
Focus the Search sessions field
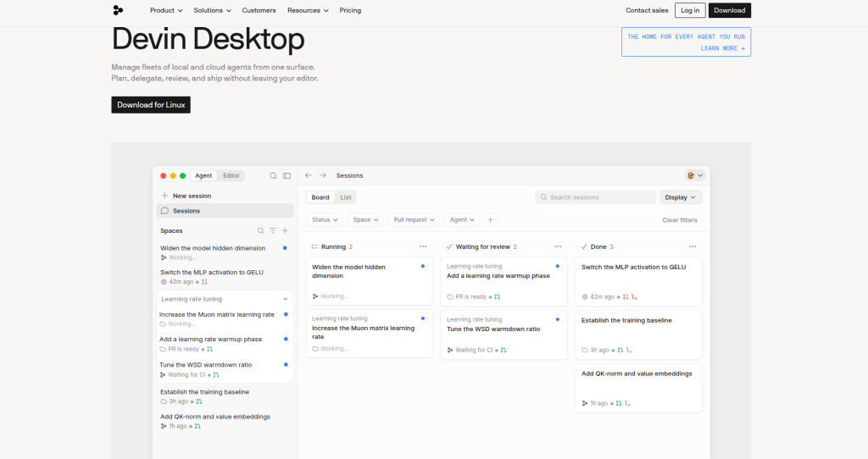[x=595, y=197]
